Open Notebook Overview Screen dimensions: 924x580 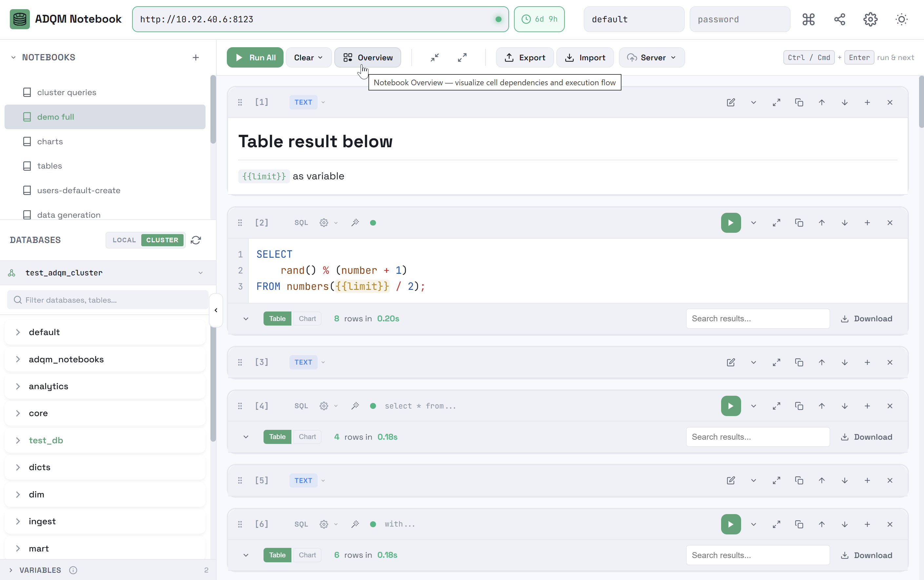[x=368, y=57]
